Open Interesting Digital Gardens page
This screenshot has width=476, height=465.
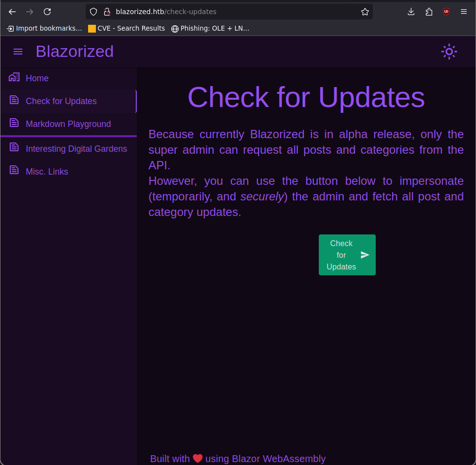69,149
